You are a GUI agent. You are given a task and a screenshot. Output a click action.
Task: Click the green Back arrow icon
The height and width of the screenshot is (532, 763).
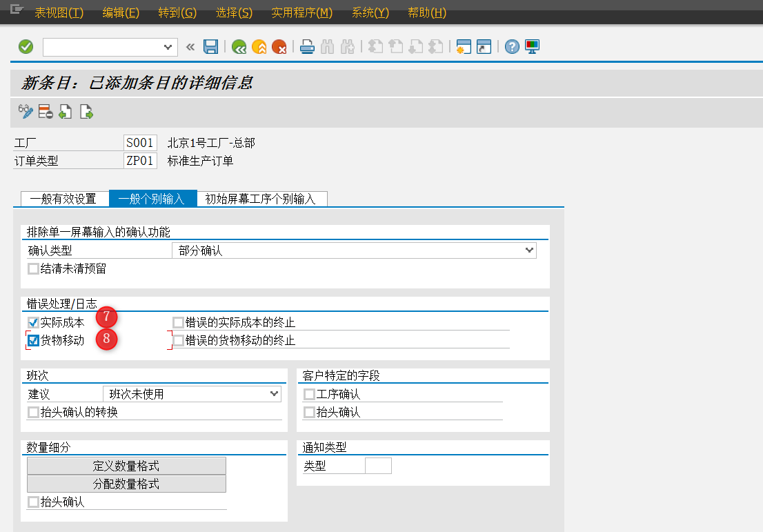239,47
